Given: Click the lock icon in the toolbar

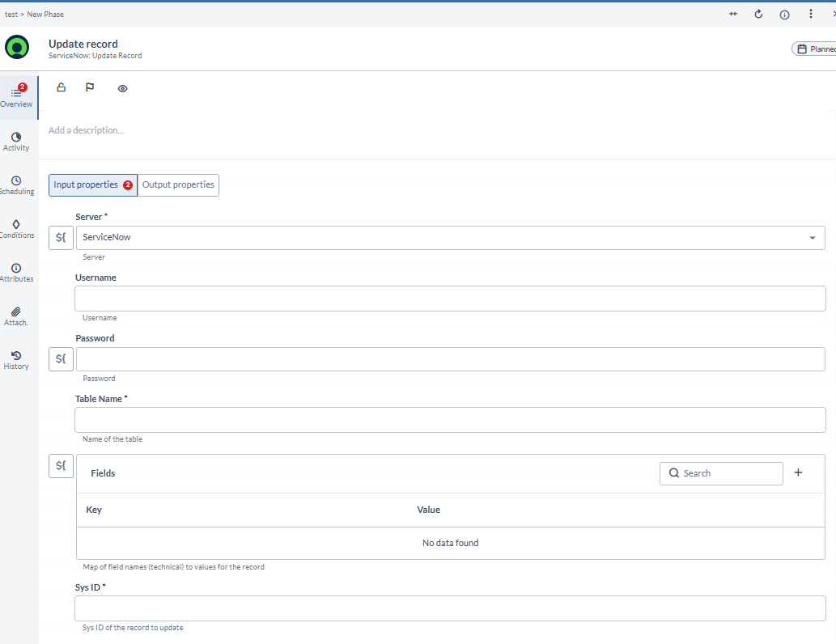Looking at the screenshot, I should click(61, 87).
